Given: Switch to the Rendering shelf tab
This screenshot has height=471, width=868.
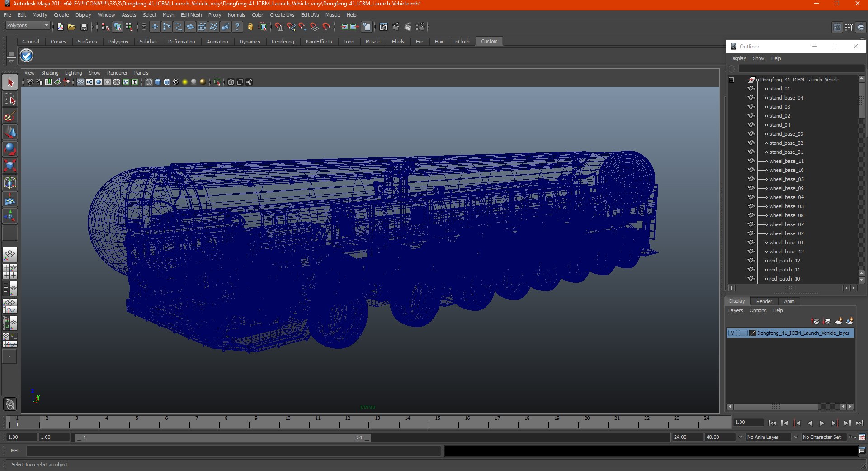Looking at the screenshot, I should pos(283,42).
